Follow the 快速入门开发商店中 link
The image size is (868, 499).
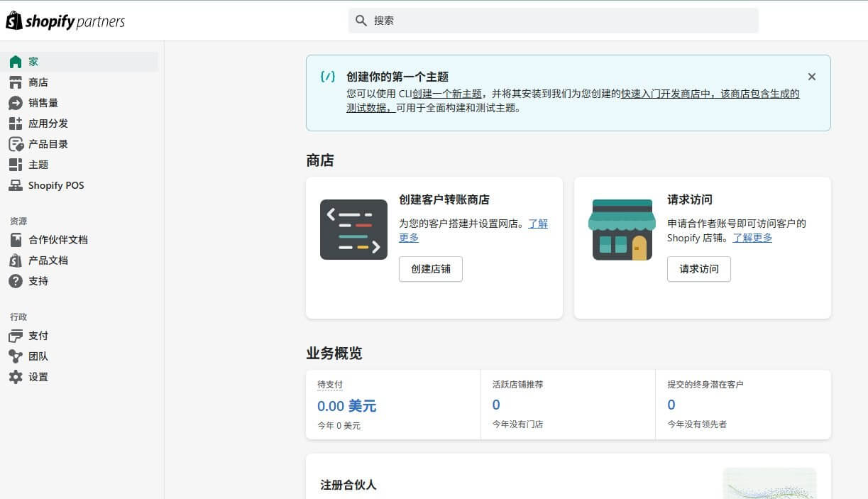[667, 94]
